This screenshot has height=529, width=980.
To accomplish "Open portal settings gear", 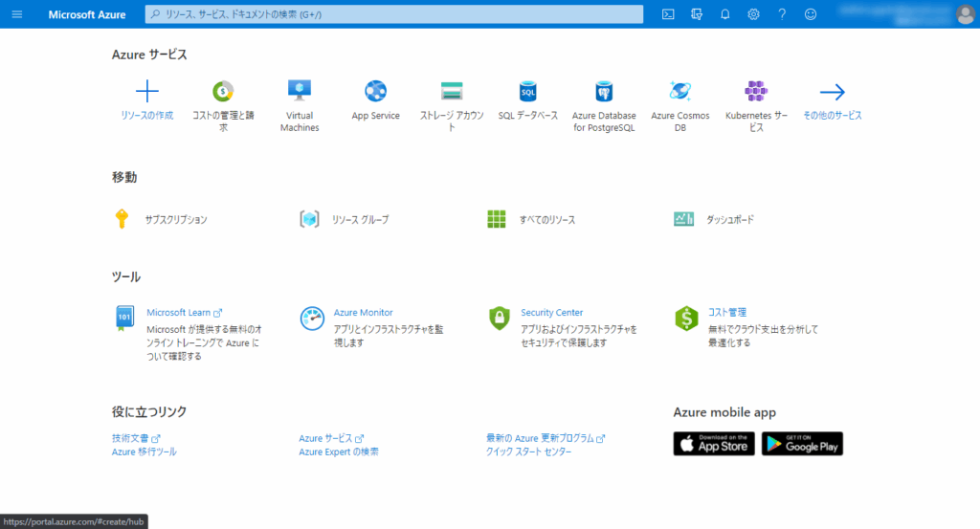I will (753, 14).
